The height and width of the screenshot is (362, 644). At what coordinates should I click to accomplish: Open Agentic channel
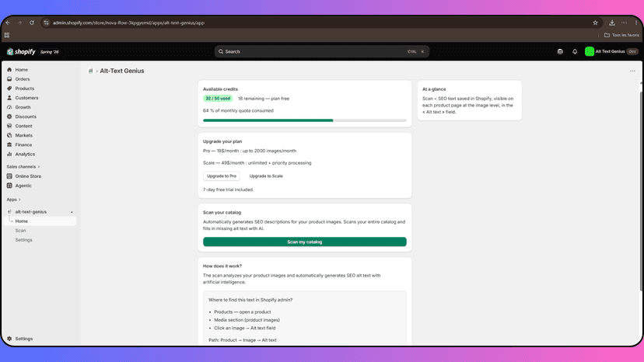[23, 186]
